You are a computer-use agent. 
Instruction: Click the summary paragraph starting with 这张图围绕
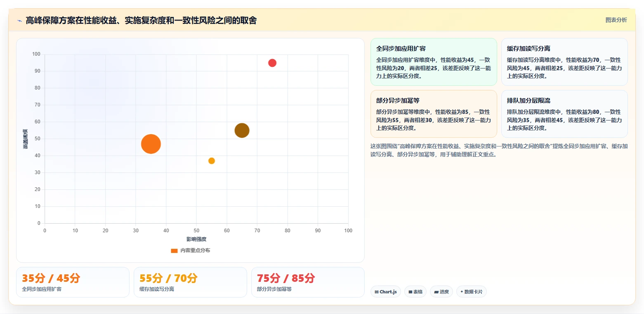pyautogui.click(x=499, y=150)
